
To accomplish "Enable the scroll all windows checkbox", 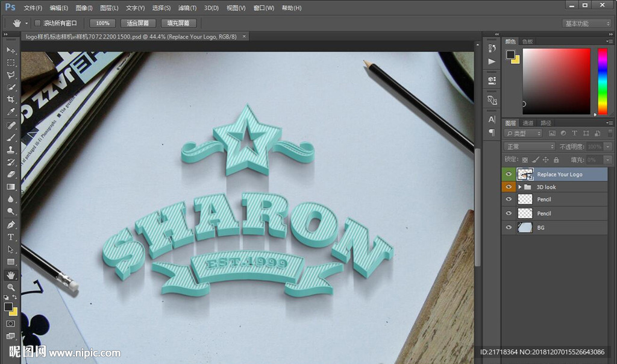I will click(x=37, y=24).
